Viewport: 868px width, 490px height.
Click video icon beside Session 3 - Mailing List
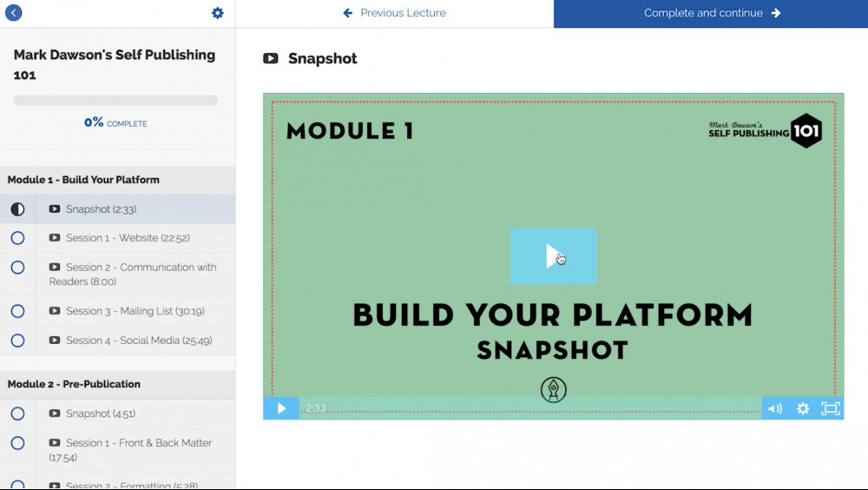point(54,311)
